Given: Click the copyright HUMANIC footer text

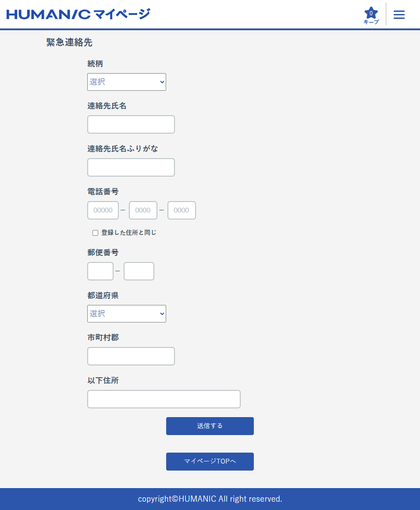Looking at the screenshot, I should click(x=210, y=499).
